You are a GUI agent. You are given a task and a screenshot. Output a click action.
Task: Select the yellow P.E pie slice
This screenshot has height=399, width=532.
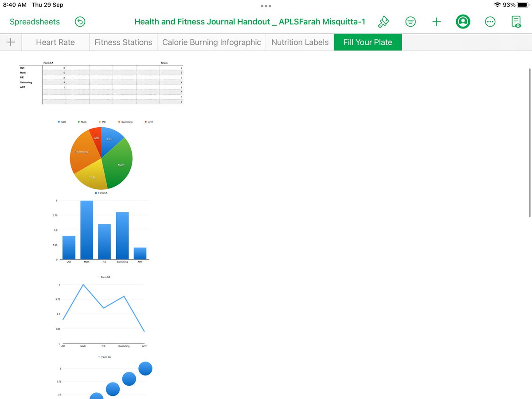tap(91, 176)
